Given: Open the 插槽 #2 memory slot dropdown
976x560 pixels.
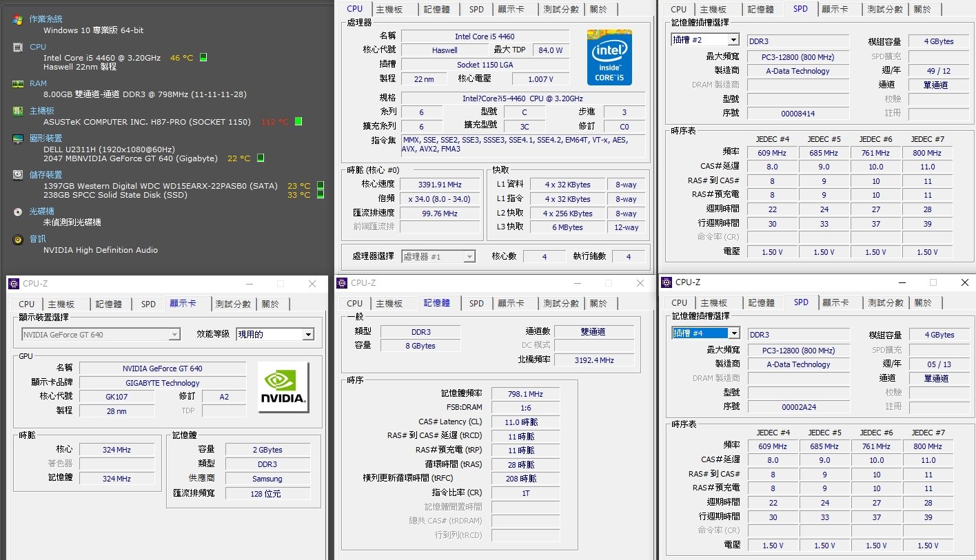Looking at the screenshot, I should (x=733, y=41).
